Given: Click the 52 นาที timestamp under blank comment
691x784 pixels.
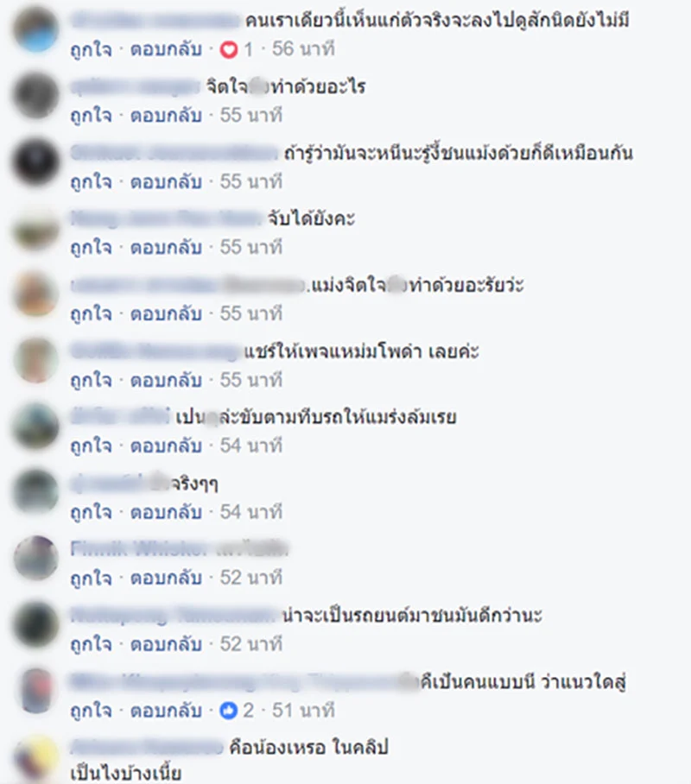Looking at the screenshot, I should click(x=251, y=578).
